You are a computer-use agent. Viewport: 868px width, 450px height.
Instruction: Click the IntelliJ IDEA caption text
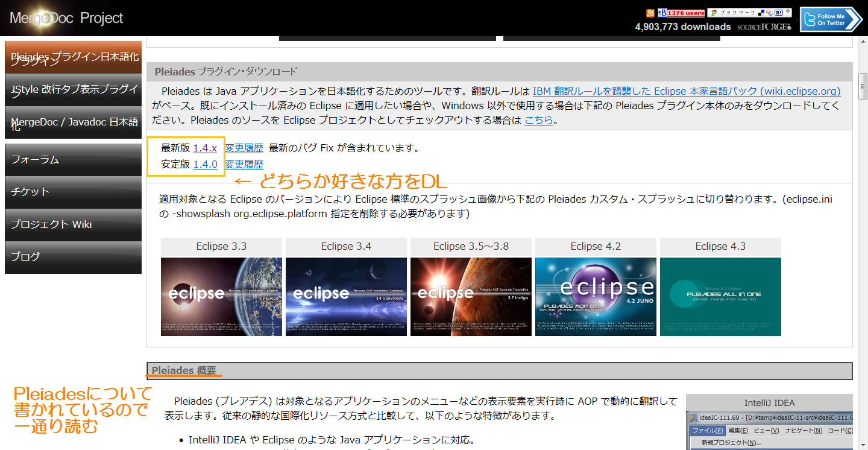click(769, 403)
